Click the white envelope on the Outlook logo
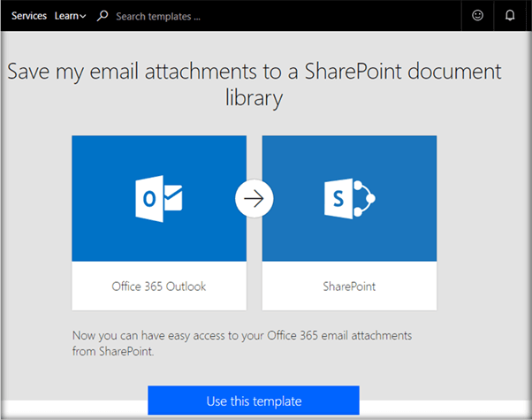 [x=171, y=195]
